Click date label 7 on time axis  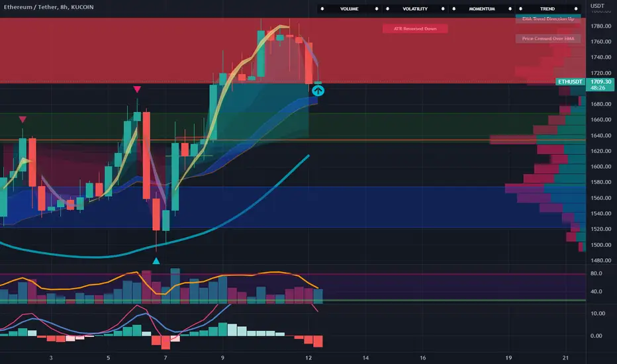click(x=166, y=358)
